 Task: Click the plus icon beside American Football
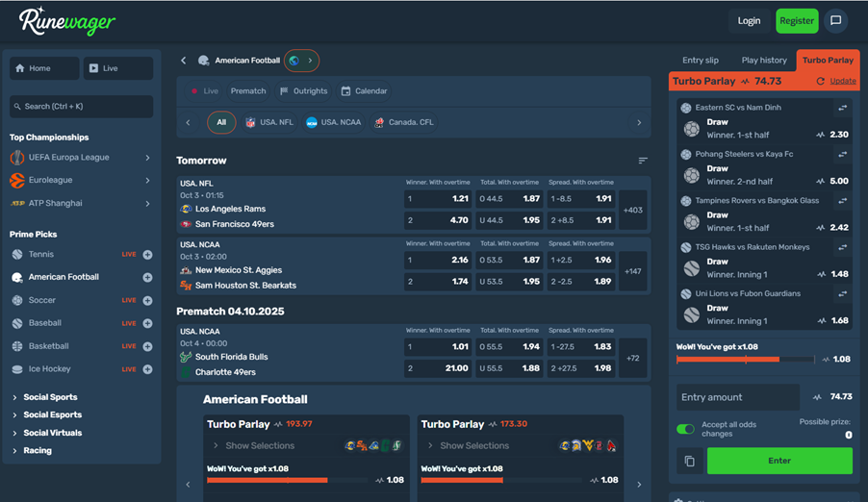click(x=148, y=277)
